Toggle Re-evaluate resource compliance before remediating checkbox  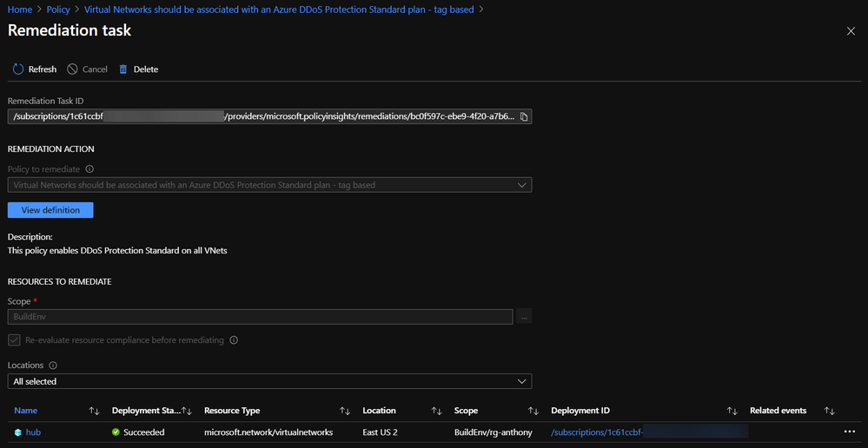pyautogui.click(x=14, y=340)
